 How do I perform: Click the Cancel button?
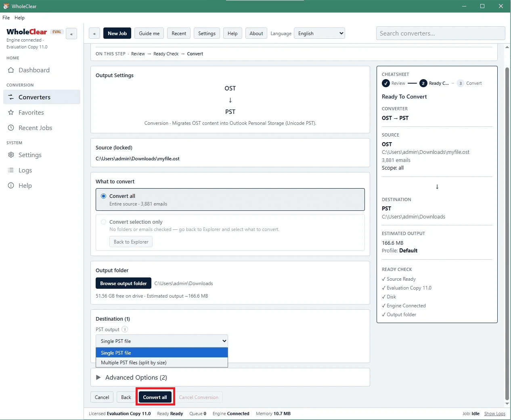(x=102, y=397)
